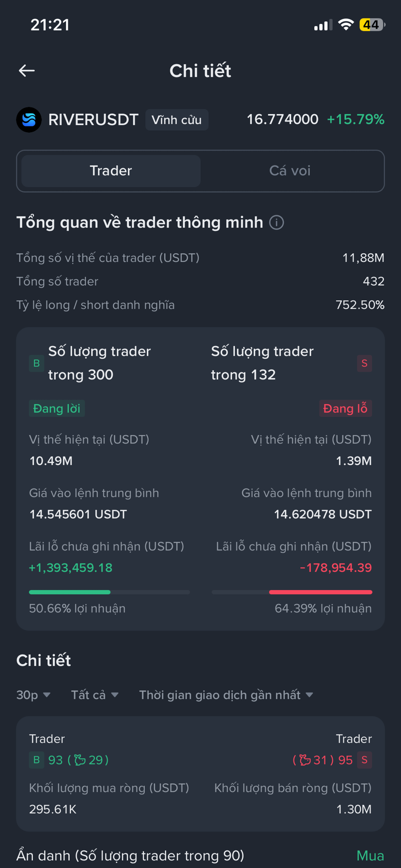The height and width of the screenshot is (868, 401).
Task: Tap the Mua label on Ẩn danh row
Action: click(370, 856)
